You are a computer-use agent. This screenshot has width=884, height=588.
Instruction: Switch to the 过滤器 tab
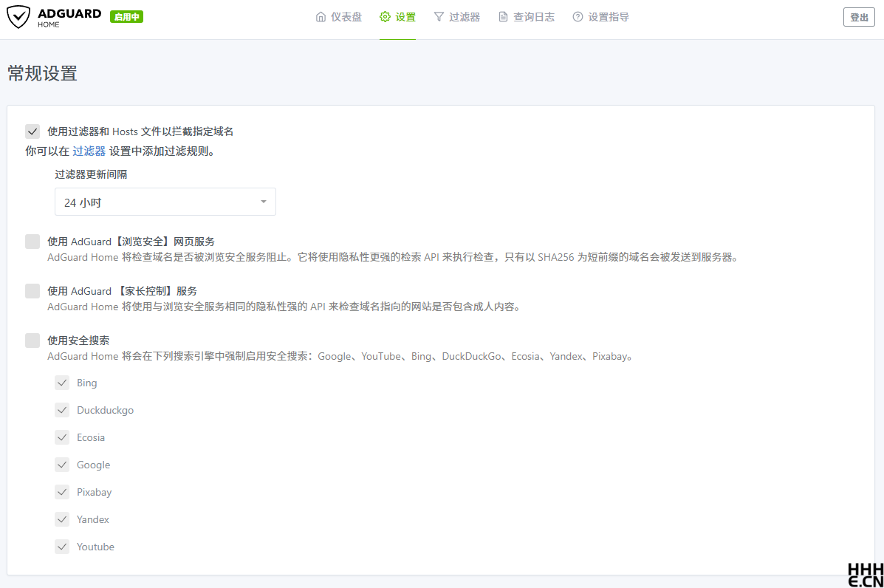coord(457,17)
